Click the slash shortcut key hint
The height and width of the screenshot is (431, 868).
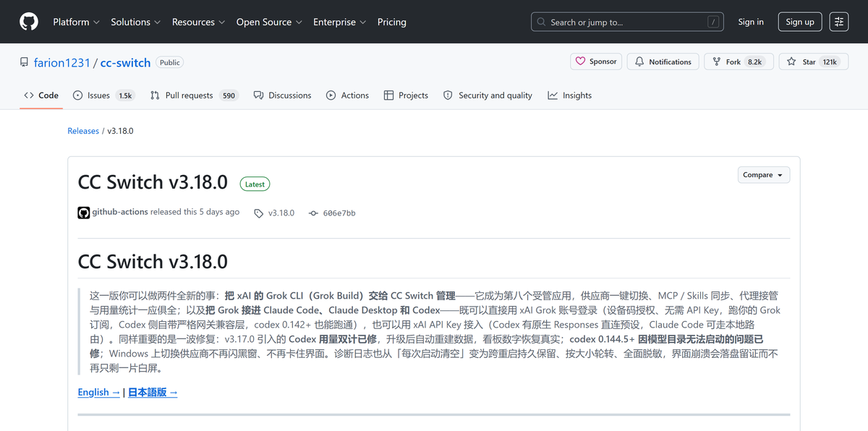point(713,22)
